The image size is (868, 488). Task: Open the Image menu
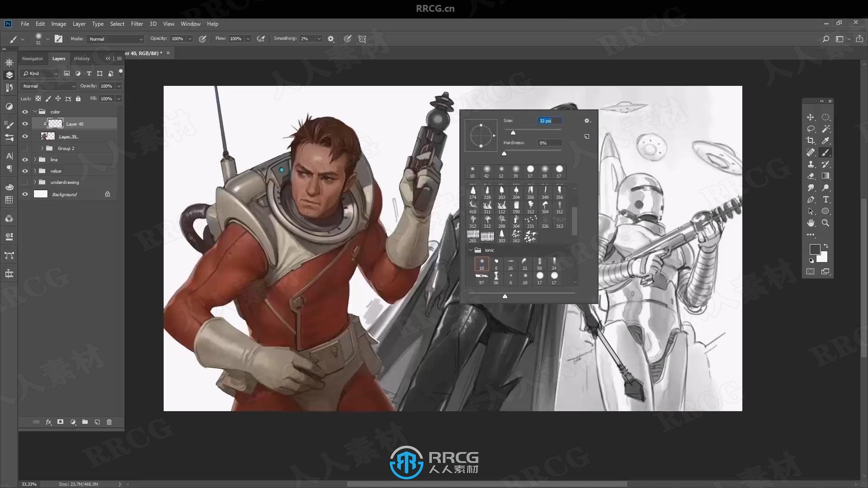(x=59, y=24)
